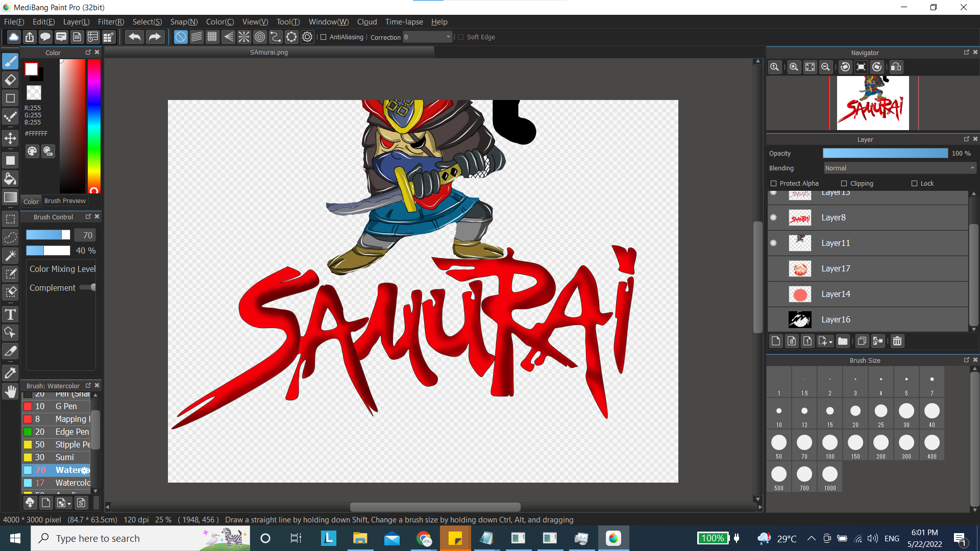This screenshot has width=980, height=551.
Task: Select the Lasso selection tool
Action: coord(10,237)
